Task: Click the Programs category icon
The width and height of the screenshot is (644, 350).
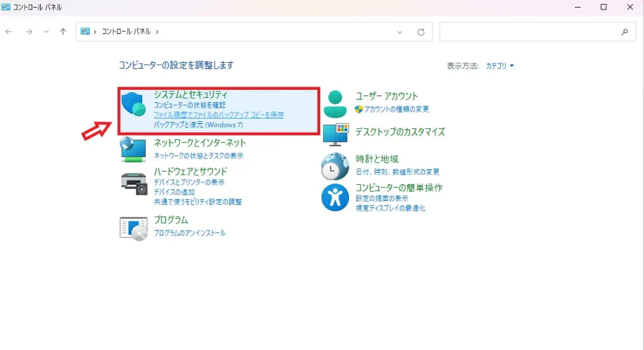Action: (133, 228)
